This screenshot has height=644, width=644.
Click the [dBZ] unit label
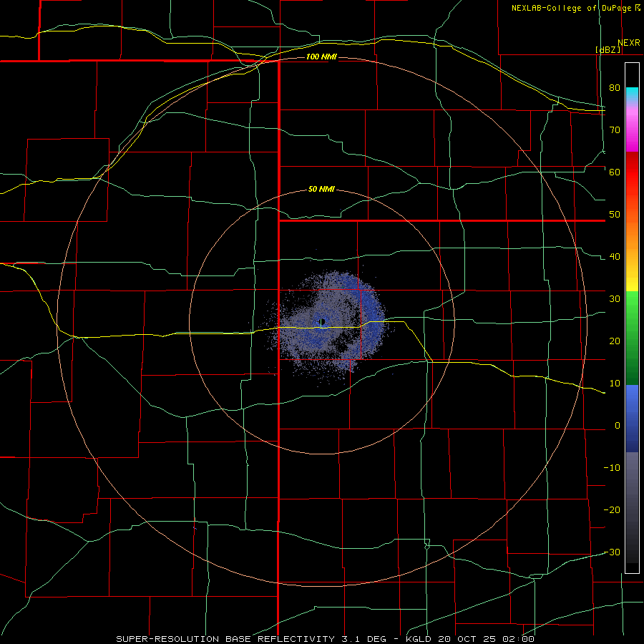[x=608, y=49]
